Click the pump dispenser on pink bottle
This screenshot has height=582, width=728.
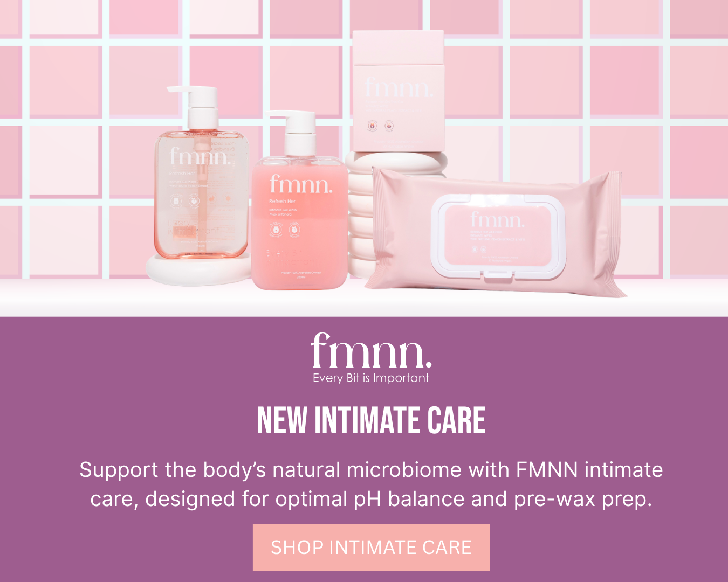point(298,133)
